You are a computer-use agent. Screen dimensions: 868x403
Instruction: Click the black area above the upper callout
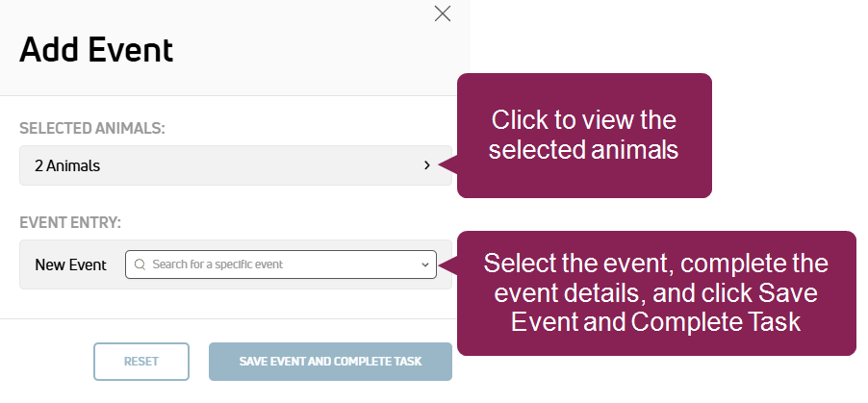664,34
